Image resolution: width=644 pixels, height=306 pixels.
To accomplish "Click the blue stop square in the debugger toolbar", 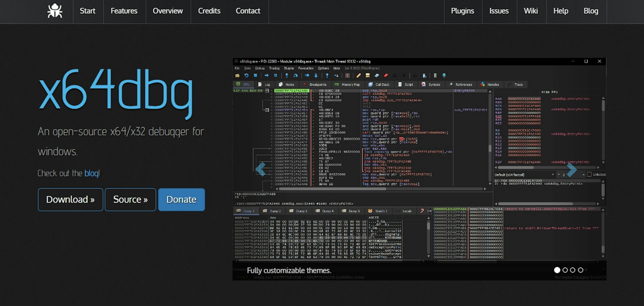I will tap(255, 75).
